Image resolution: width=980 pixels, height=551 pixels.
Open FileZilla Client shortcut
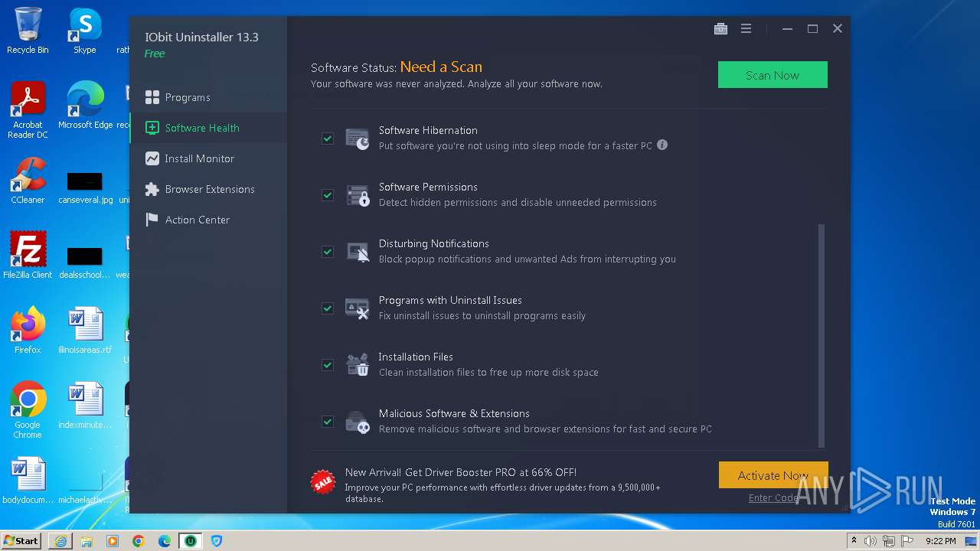[x=28, y=255]
